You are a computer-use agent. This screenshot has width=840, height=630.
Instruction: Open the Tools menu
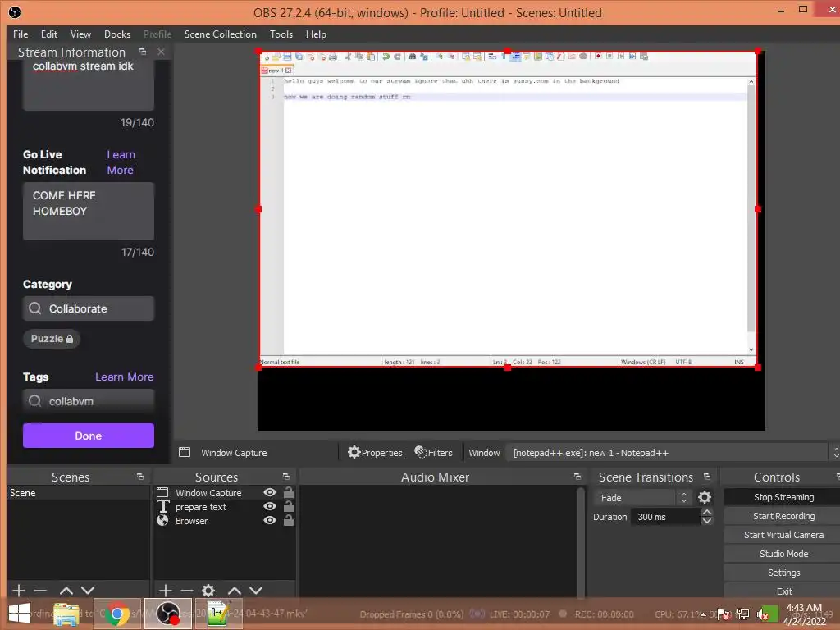[281, 34]
